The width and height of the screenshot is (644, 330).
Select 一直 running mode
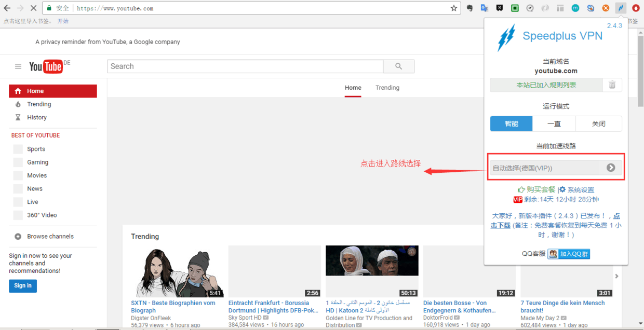(554, 124)
